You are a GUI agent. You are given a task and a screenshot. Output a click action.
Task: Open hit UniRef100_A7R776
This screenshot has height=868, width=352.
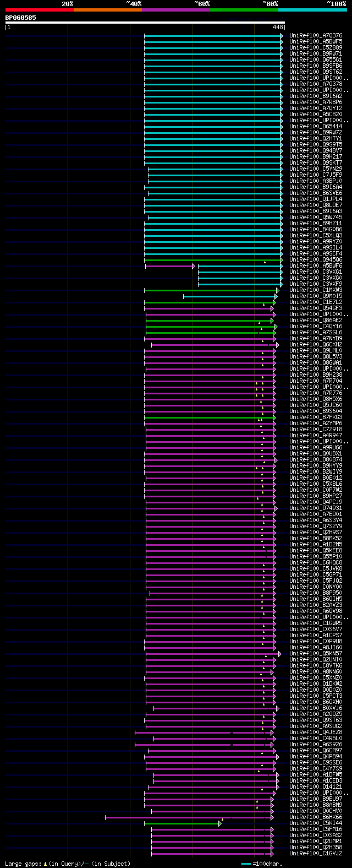pos(316,393)
